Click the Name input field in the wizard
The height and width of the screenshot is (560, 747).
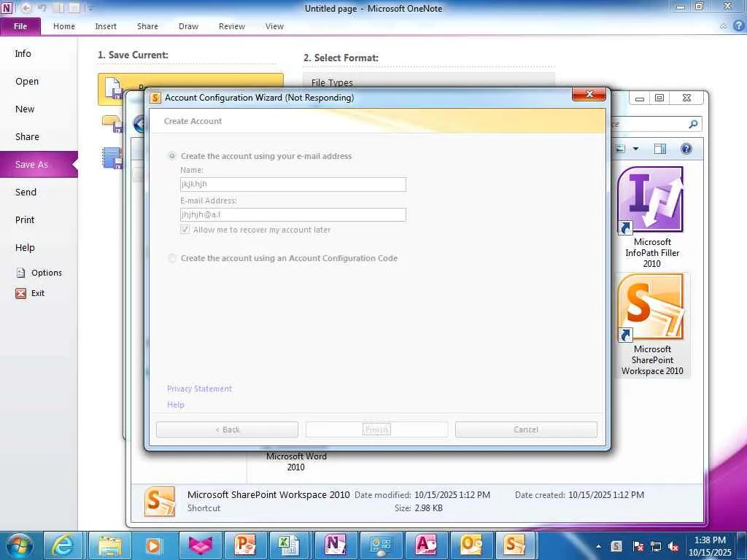coord(293,184)
